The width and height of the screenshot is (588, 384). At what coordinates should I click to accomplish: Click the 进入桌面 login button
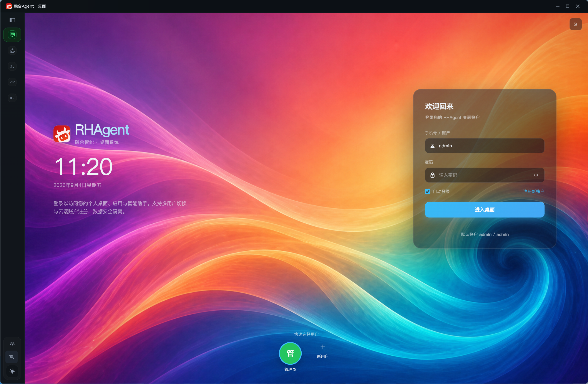pyautogui.click(x=485, y=210)
